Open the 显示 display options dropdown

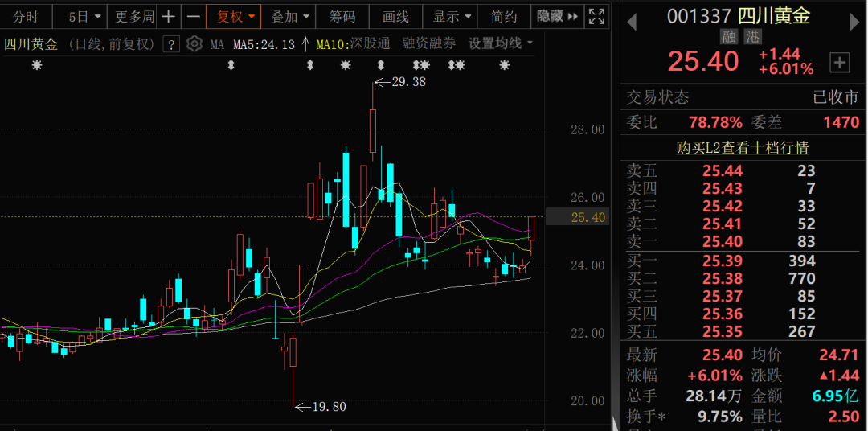click(x=452, y=16)
